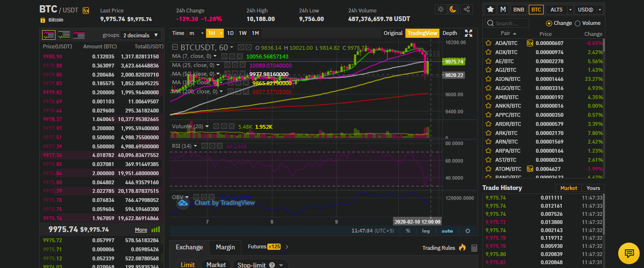Open chart fullscreen expand icon
Viewport: 644px width, 268px height.
(469, 33)
